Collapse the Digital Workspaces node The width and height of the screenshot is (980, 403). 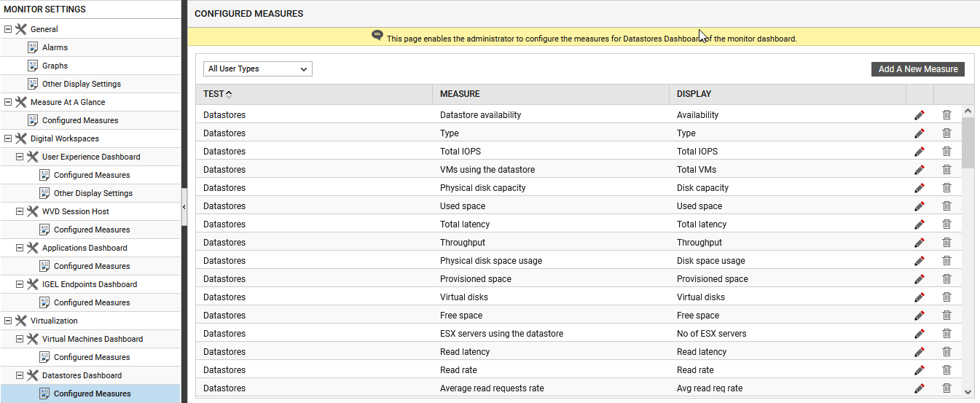point(8,138)
